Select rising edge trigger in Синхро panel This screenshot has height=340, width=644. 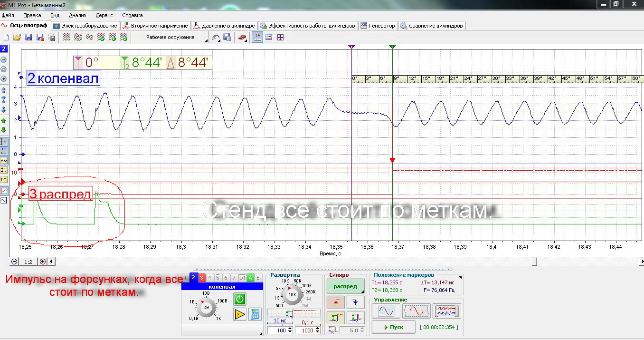point(335,302)
